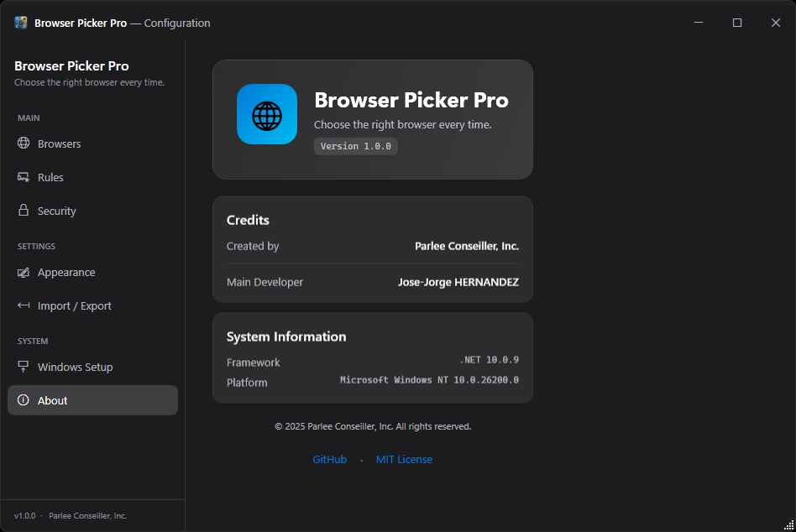Screen dimensions: 796x532
Task: Click the SETTINGS section header
Action: (36, 246)
